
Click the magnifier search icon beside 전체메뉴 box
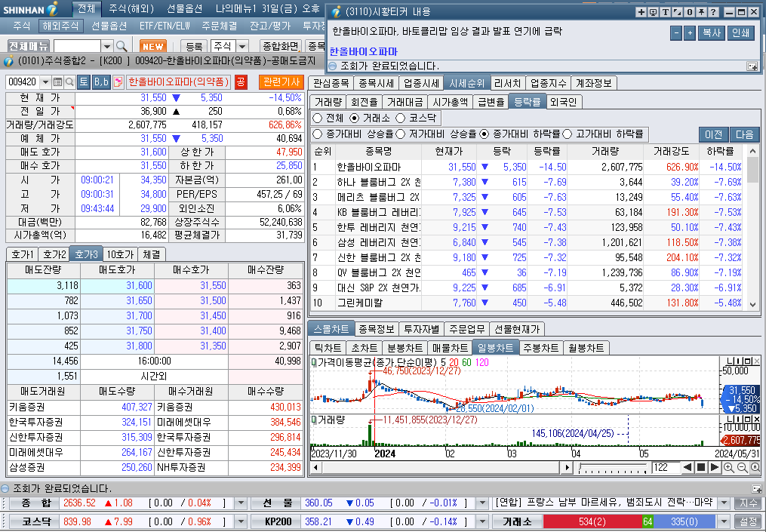point(122,47)
